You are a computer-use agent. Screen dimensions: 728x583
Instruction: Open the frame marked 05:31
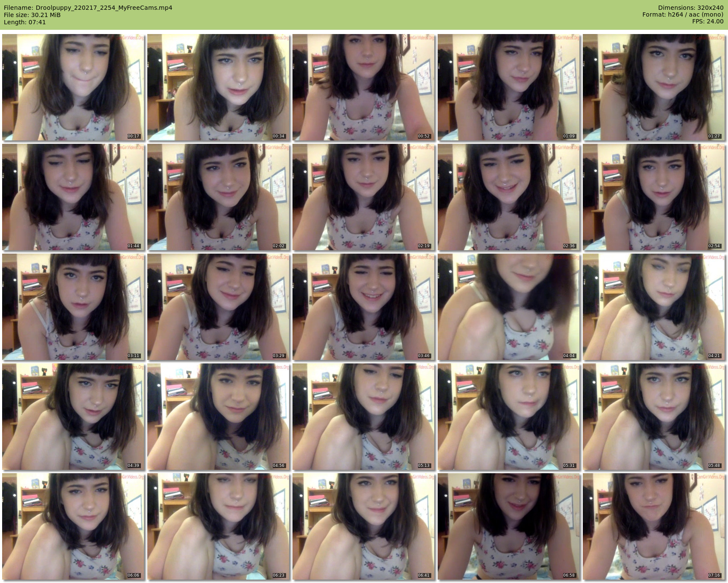tap(509, 417)
